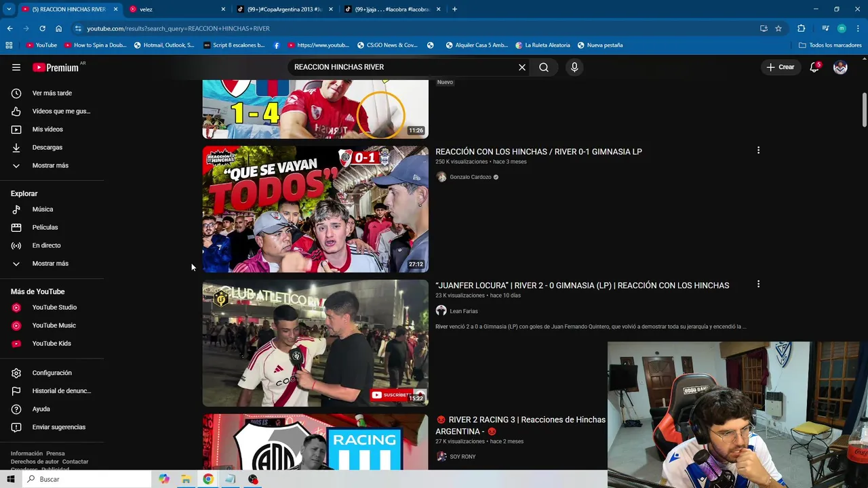Open Gonzalo Cardozo channel
This screenshot has width=868, height=488.
click(471, 177)
